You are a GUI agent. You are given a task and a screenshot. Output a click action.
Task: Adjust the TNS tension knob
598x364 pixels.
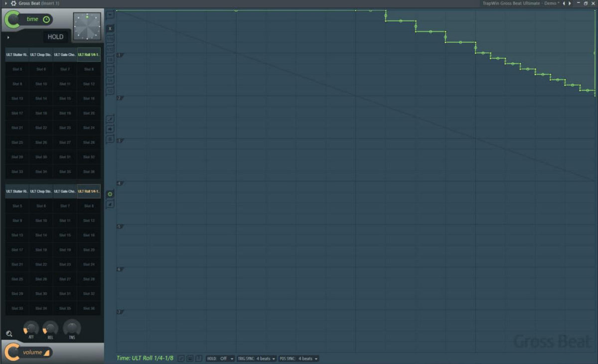(72, 327)
